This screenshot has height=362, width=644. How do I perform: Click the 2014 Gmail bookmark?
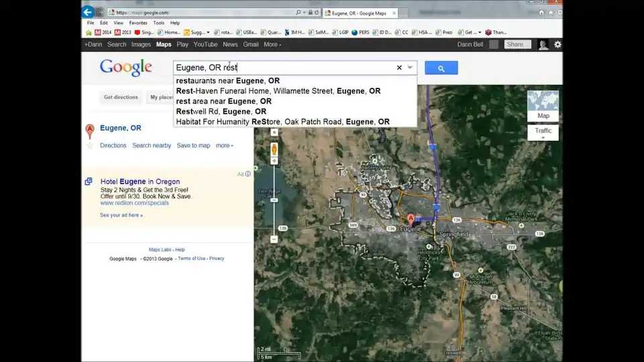[x=103, y=32]
